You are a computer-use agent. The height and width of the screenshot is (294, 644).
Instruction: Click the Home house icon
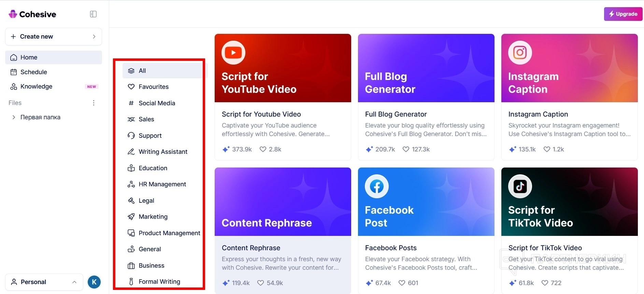pos(14,57)
